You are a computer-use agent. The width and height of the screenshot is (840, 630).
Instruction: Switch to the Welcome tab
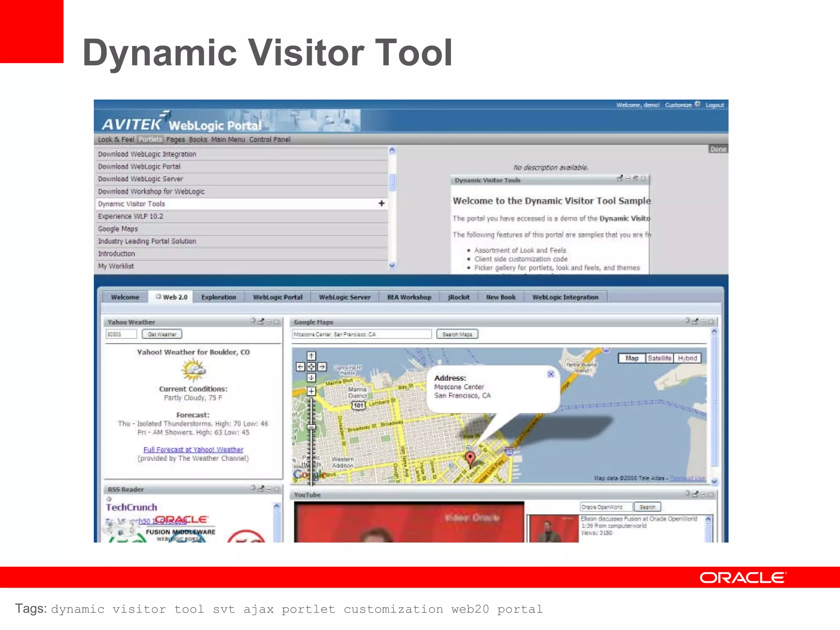125,297
